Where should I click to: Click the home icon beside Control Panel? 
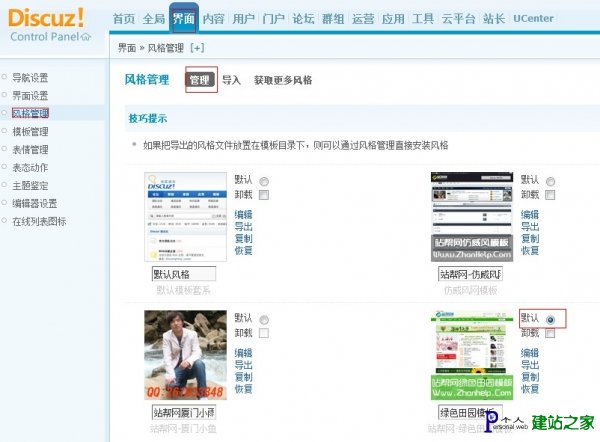[87, 36]
